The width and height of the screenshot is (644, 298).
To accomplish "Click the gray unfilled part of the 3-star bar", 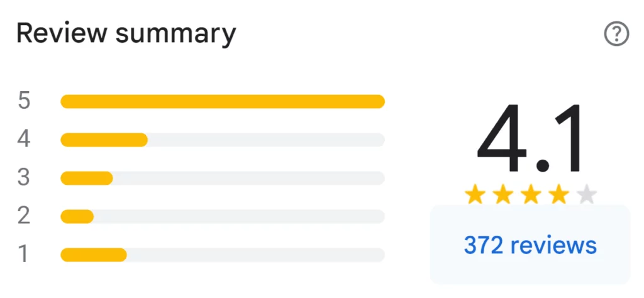I will (x=248, y=178).
